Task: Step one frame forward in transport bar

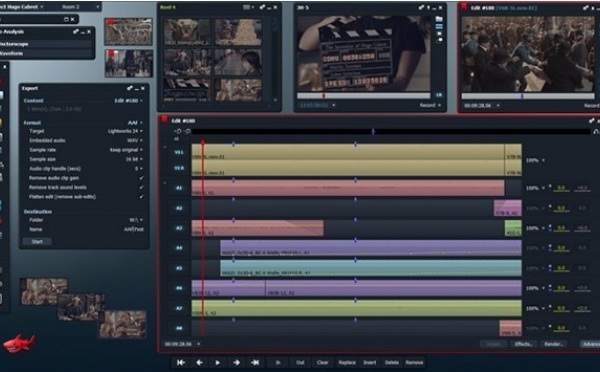Action: click(x=236, y=362)
